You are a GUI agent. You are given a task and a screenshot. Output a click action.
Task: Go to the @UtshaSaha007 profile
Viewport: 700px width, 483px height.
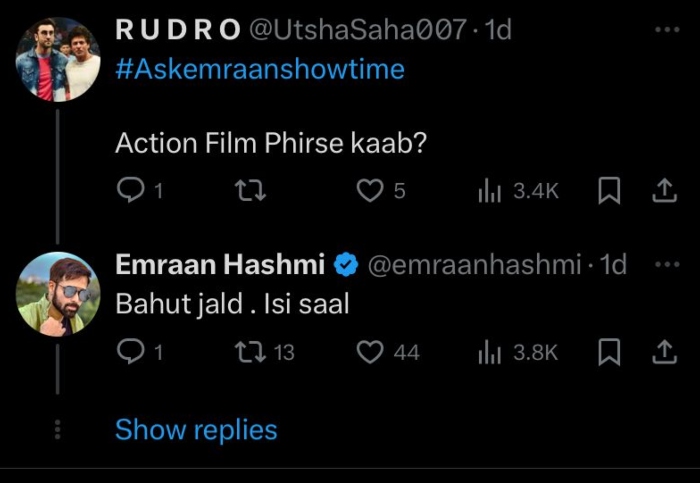pyautogui.click(x=358, y=30)
